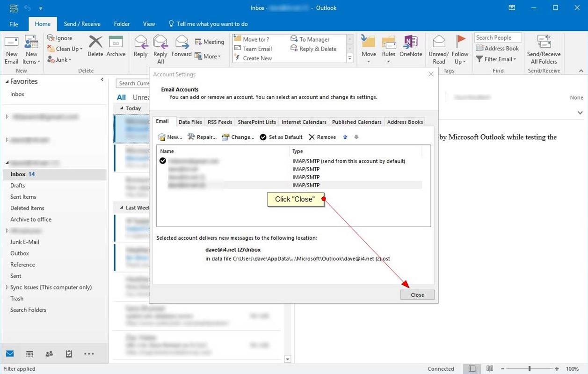The image size is (588, 374).
Task: Open People from the navigation bar
Action: (x=49, y=354)
